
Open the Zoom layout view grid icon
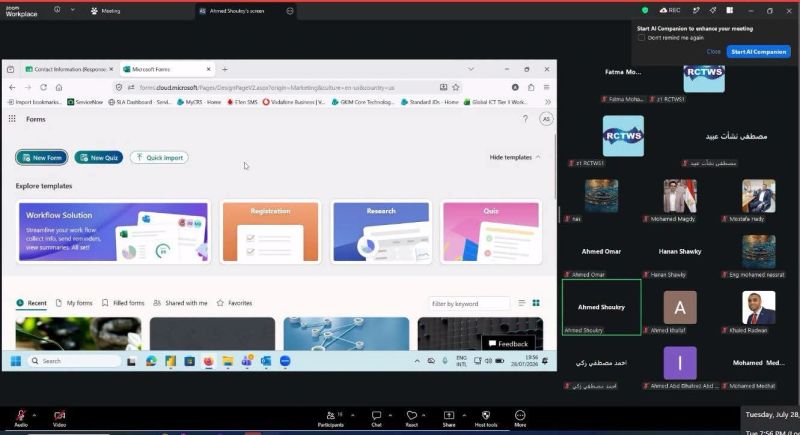coord(730,10)
